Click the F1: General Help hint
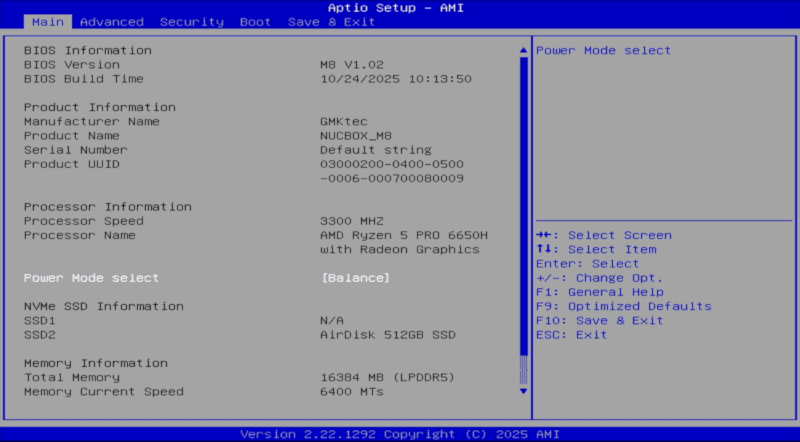The image size is (800, 442). point(599,292)
